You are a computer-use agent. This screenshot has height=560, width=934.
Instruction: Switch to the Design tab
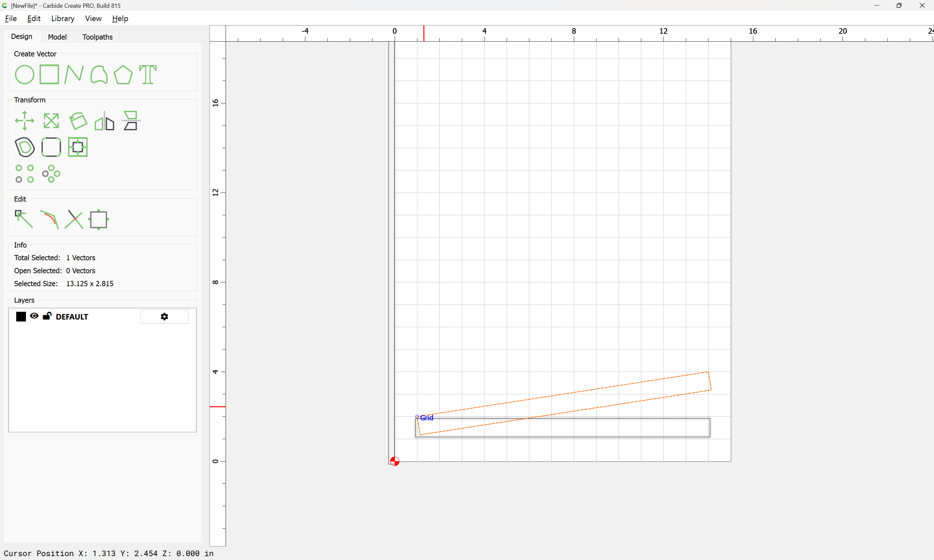[21, 37]
